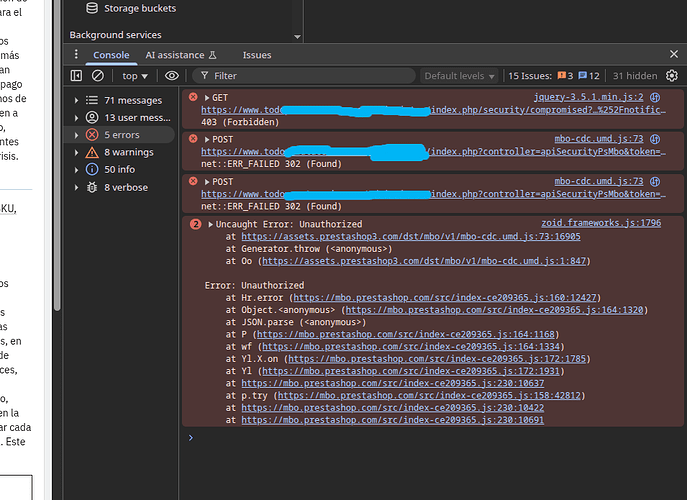Screen dimensions: 687x500
Task: Click the 15 Issues counter
Action: pos(530,76)
